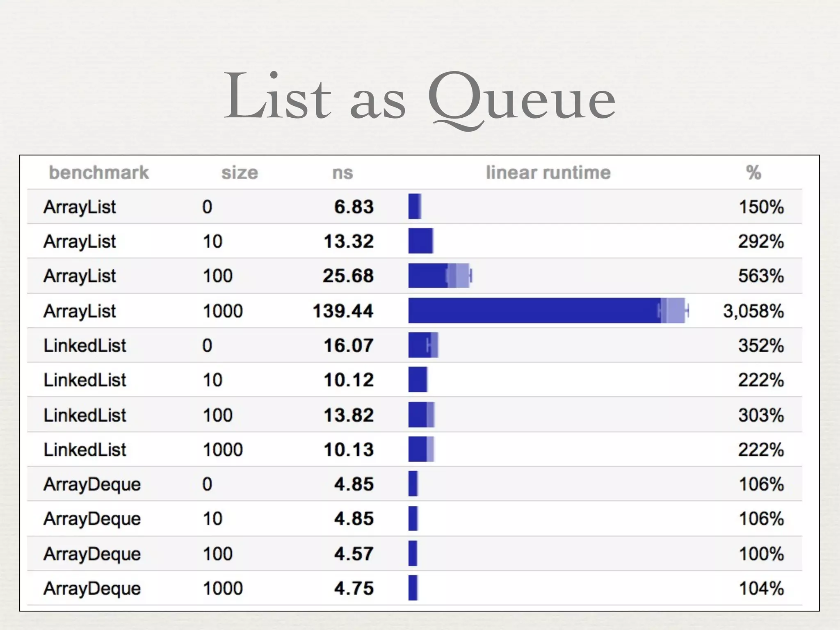
Task: Click 106% in the ArrayDeque size 0 row
Action: point(761,484)
